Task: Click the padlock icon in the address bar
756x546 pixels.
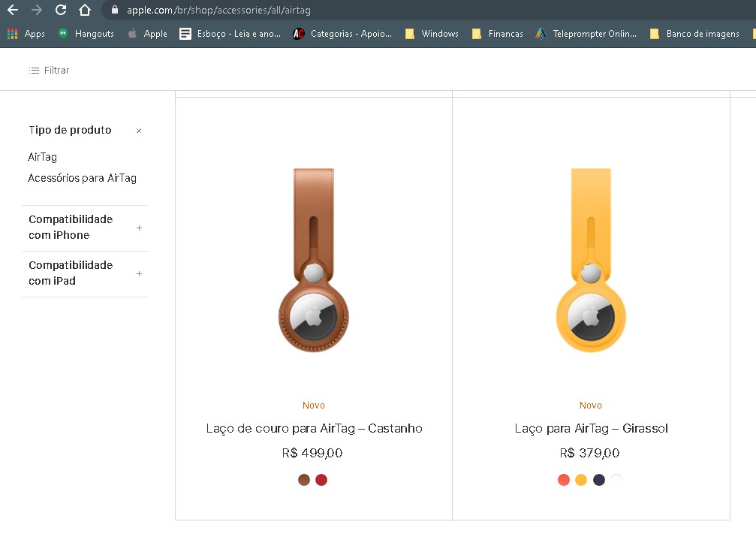Action: point(115,10)
